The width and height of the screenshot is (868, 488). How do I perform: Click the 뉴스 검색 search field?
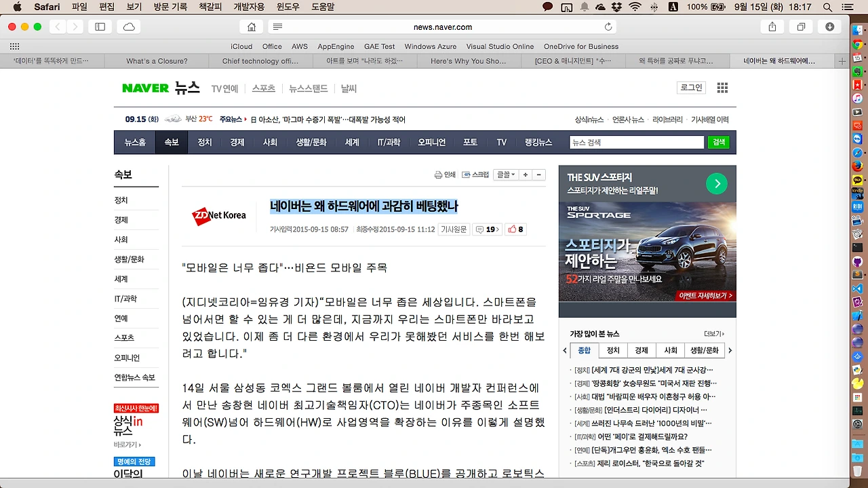(637, 143)
